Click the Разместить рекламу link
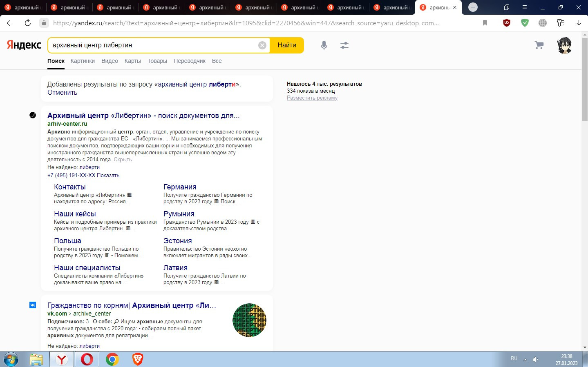588x367 pixels. [x=312, y=98]
